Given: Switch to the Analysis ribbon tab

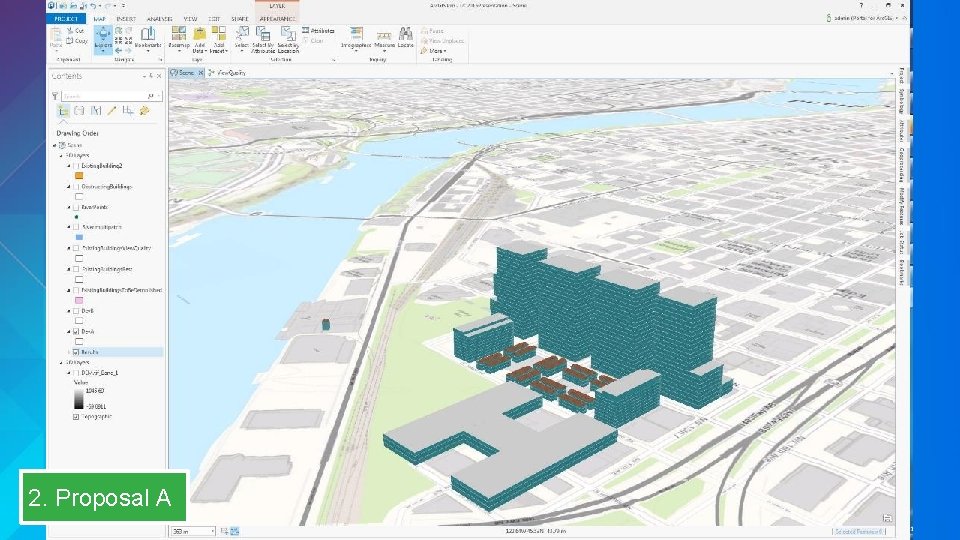Looking at the screenshot, I should click(x=159, y=18).
